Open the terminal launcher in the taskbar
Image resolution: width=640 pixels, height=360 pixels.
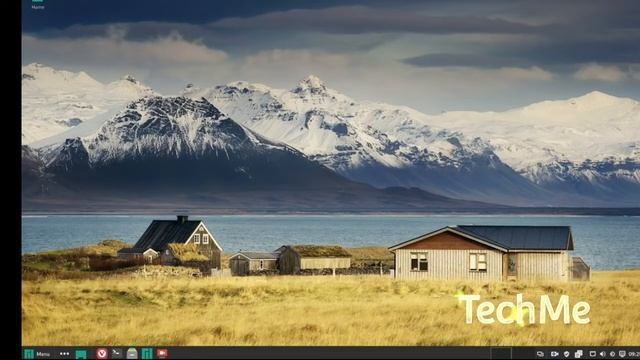(x=117, y=353)
